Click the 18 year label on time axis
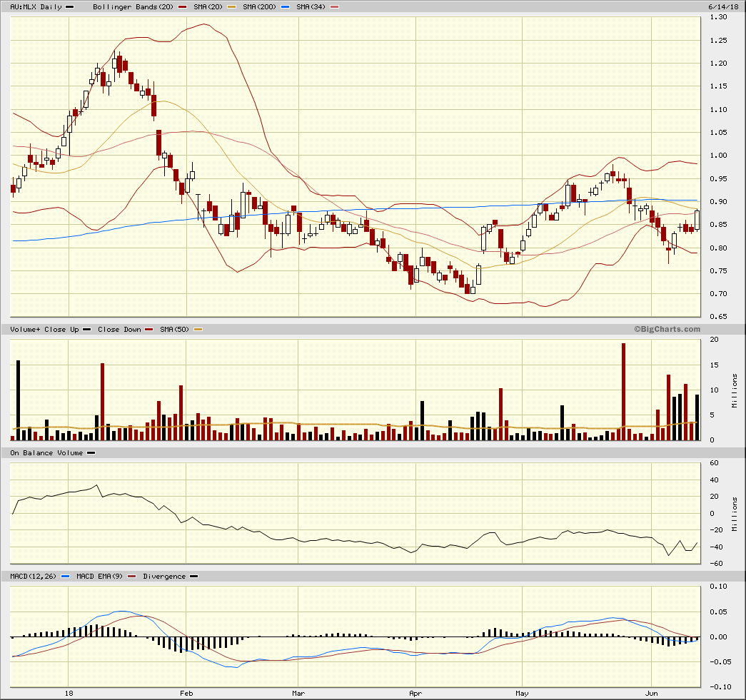The image size is (746, 700). pos(69,694)
